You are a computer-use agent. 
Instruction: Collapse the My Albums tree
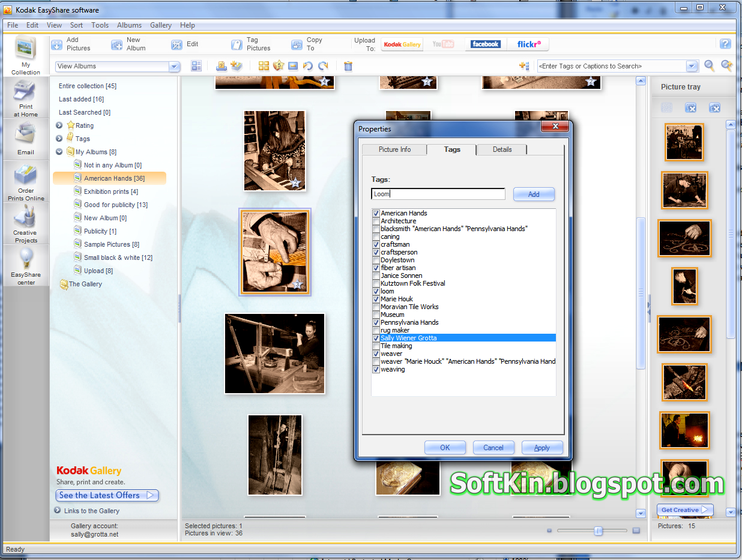click(x=59, y=152)
